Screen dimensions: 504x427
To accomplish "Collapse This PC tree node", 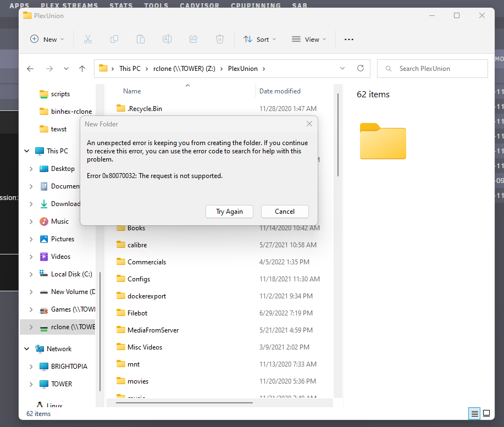I will [x=27, y=151].
